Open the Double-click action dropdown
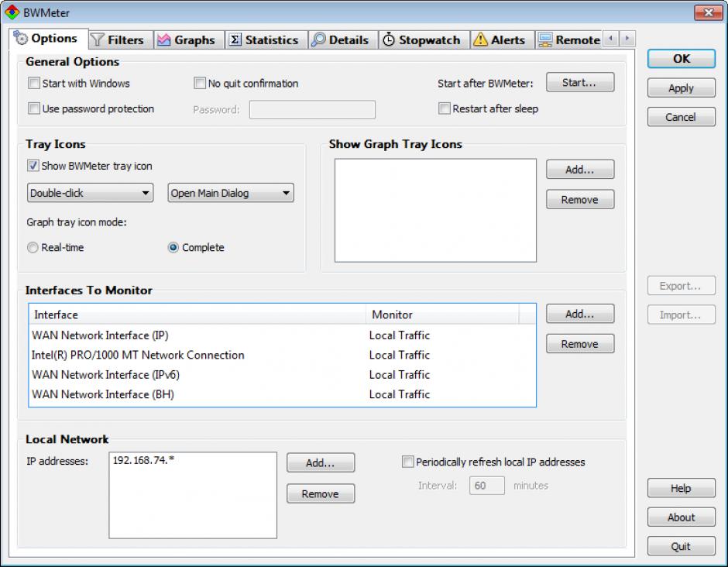 tap(90, 193)
